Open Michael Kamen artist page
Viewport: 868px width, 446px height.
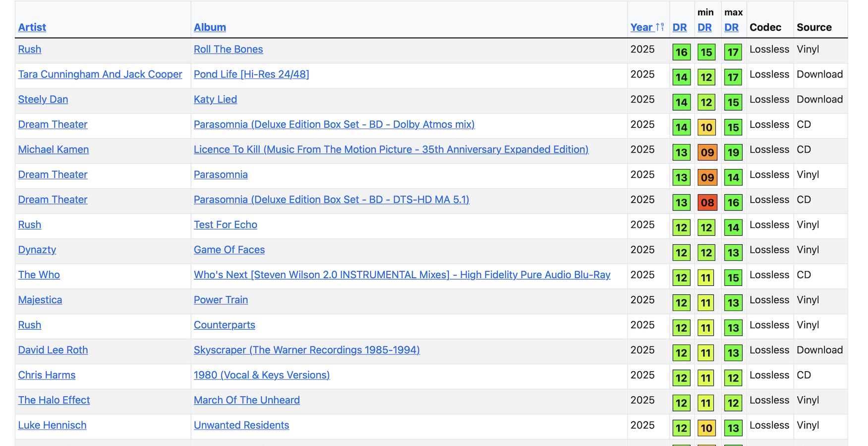tap(54, 150)
